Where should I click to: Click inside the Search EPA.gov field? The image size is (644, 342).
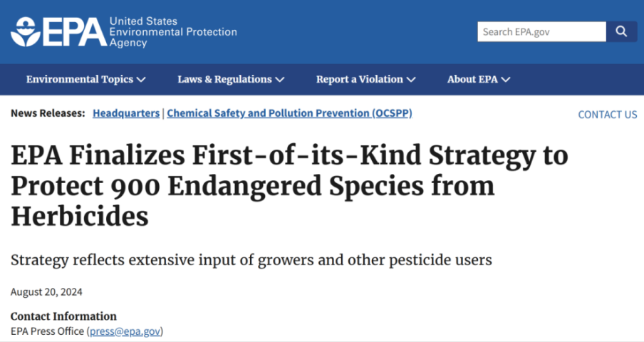pos(541,31)
